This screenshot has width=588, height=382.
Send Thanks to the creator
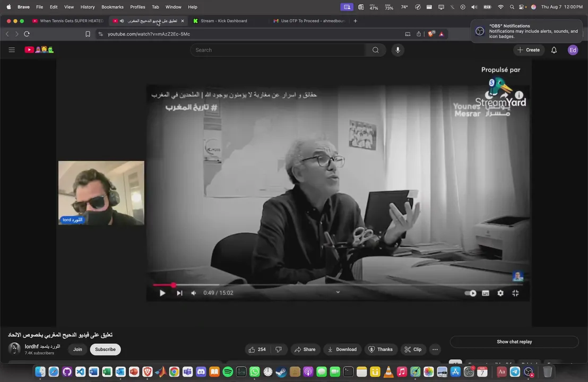pos(381,350)
